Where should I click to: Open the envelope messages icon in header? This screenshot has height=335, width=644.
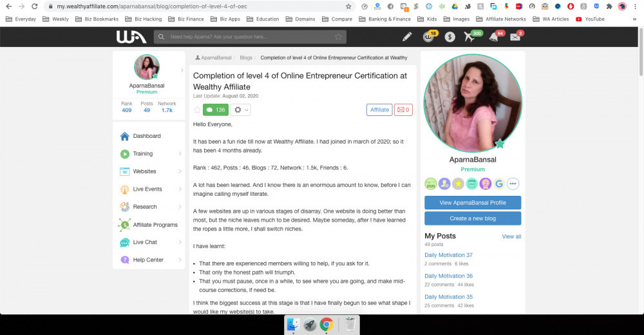pyautogui.click(x=515, y=37)
